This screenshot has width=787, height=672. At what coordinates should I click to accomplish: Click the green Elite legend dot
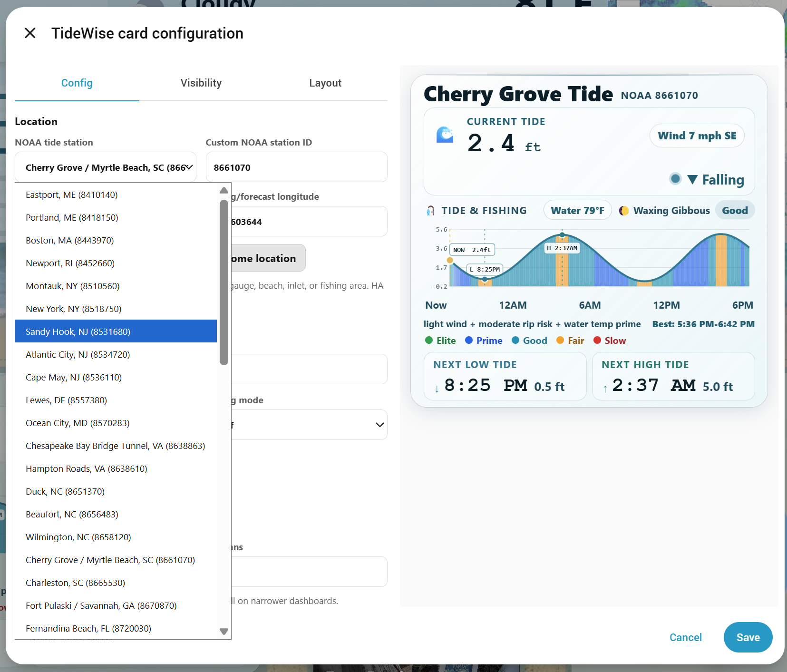coord(429,340)
